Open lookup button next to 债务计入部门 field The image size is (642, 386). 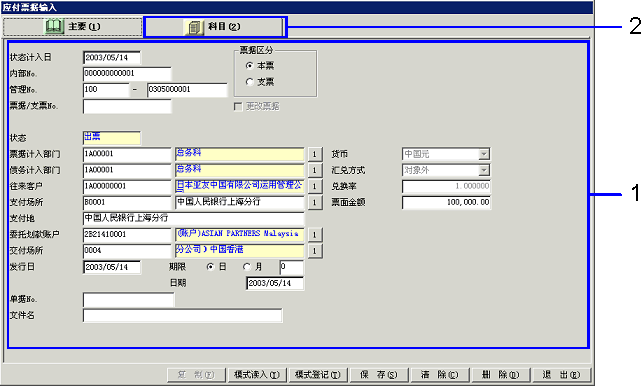pos(314,170)
